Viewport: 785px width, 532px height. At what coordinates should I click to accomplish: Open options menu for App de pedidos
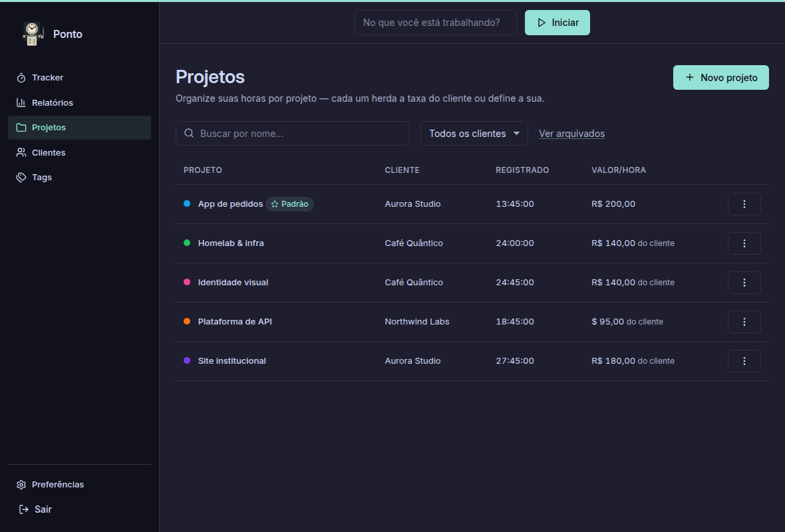(x=744, y=204)
